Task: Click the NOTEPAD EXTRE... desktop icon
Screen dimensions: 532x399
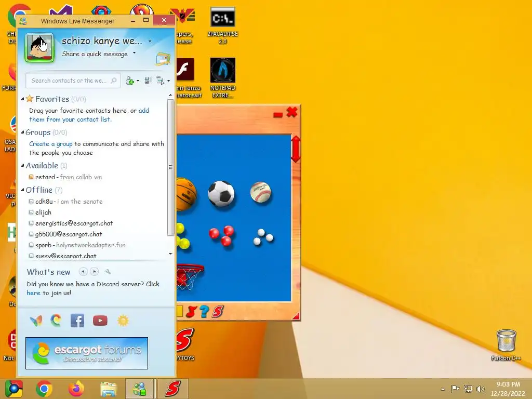Action: point(222,78)
